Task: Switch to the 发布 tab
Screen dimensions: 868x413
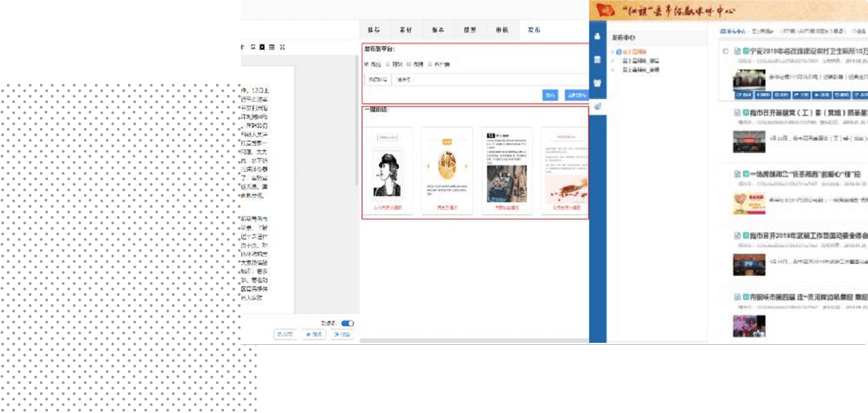Action: tap(534, 30)
